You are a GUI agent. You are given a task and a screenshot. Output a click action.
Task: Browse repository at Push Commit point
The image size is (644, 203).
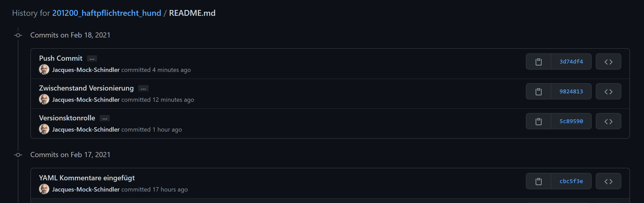pos(609,61)
